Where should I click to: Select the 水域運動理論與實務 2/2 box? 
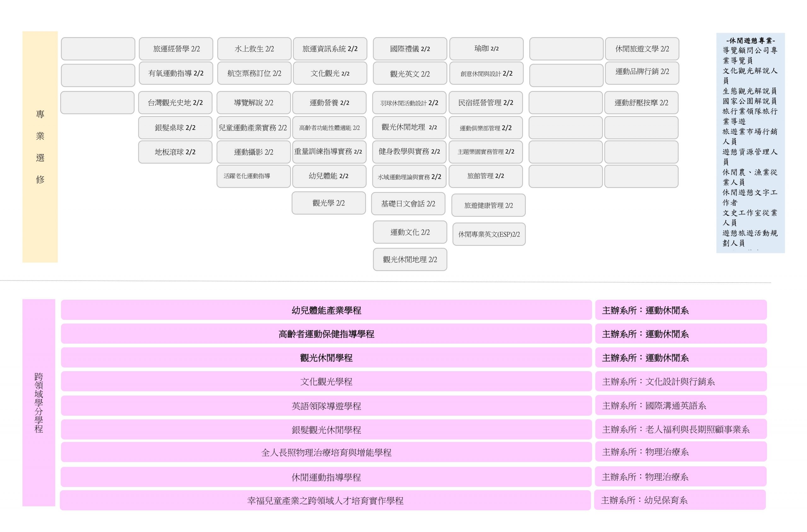[409, 176]
